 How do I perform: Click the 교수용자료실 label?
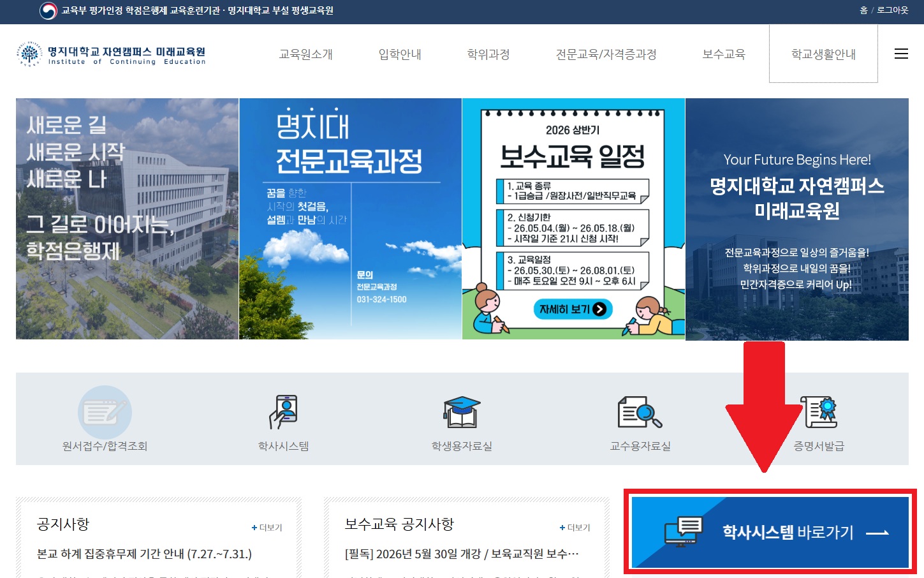[640, 446]
